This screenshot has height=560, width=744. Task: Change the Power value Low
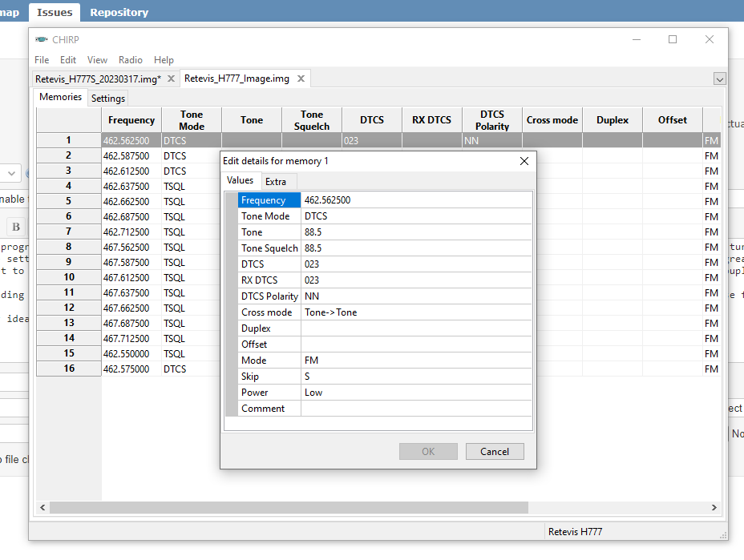tap(416, 393)
